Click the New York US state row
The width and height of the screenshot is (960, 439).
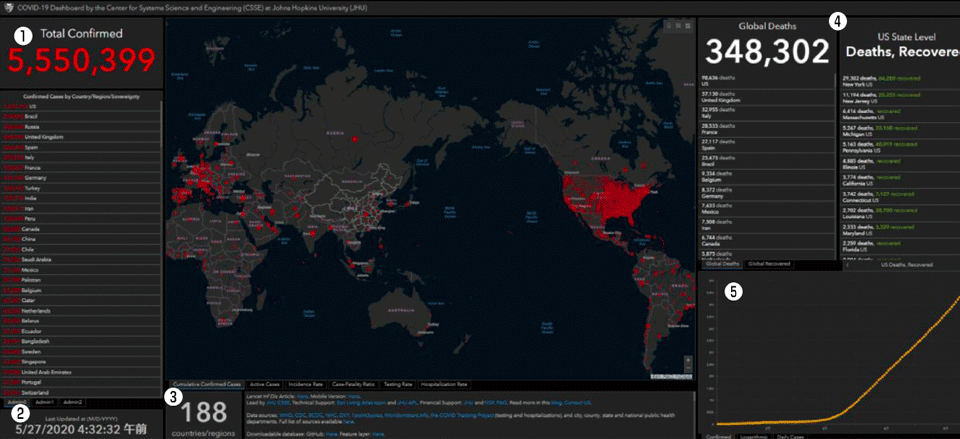click(900, 81)
